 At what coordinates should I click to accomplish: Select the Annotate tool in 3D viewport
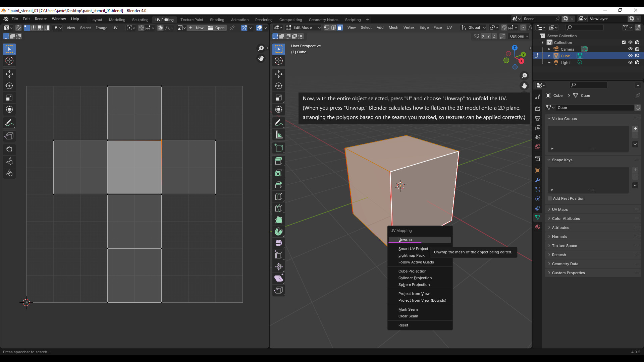[279, 123]
